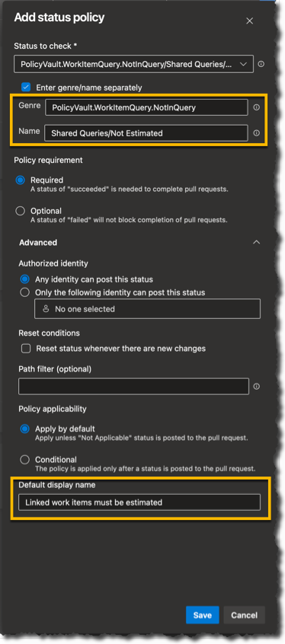Click the Policy applicability label
The image size is (285, 644).
tap(53, 409)
